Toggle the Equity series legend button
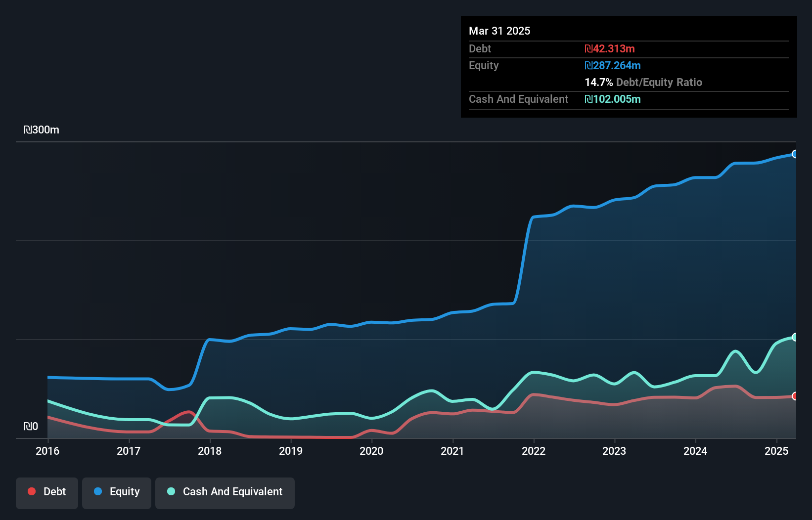The width and height of the screenshot is (812, 520). 117,493
